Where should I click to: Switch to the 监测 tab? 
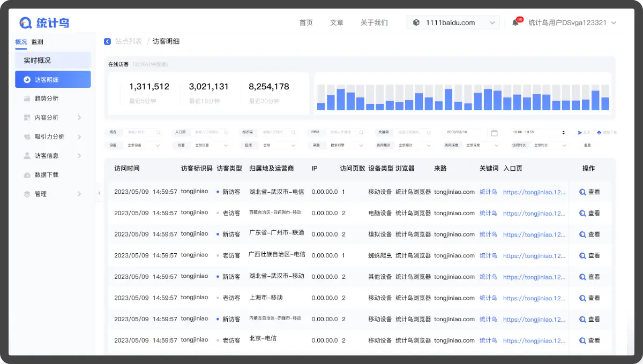(37, 42)
